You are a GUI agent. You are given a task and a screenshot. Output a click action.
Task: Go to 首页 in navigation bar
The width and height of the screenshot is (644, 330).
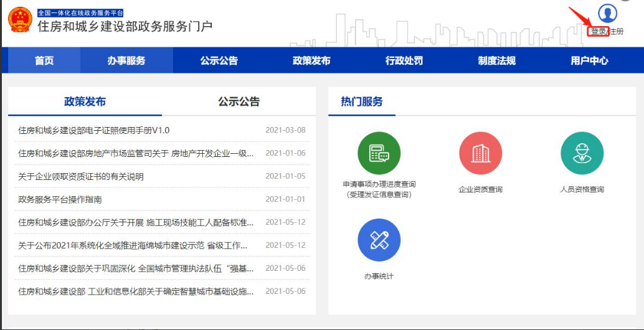point(44,60)
